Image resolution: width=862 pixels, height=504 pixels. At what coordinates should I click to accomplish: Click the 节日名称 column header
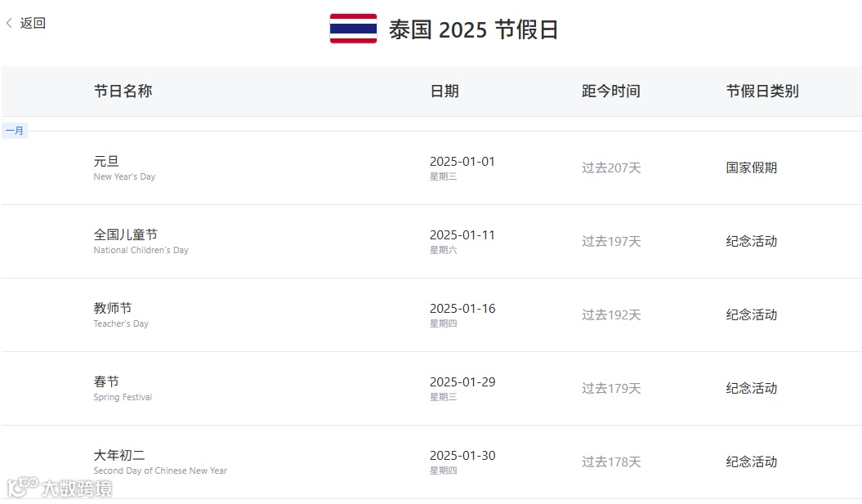[x=123, y=91]
